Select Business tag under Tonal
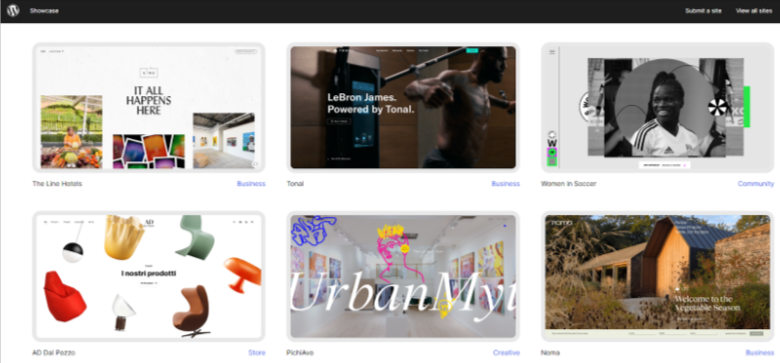The width and height of the screenshot is (780, 363). 506,183
